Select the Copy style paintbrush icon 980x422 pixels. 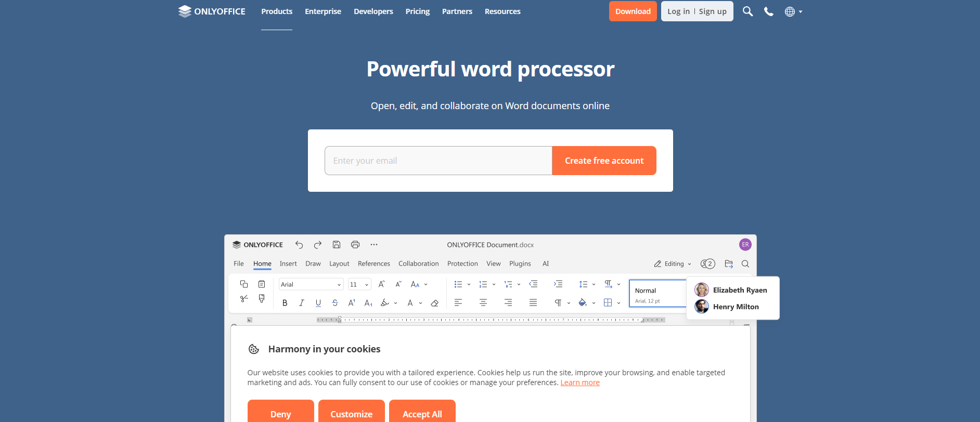[x=262, y=298]
